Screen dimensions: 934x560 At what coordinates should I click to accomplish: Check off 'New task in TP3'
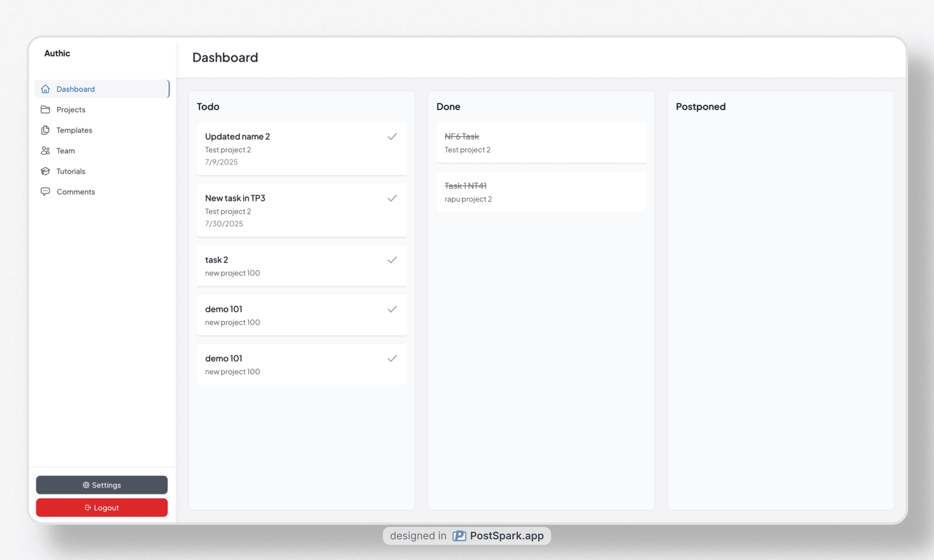[x=392, y=198]
